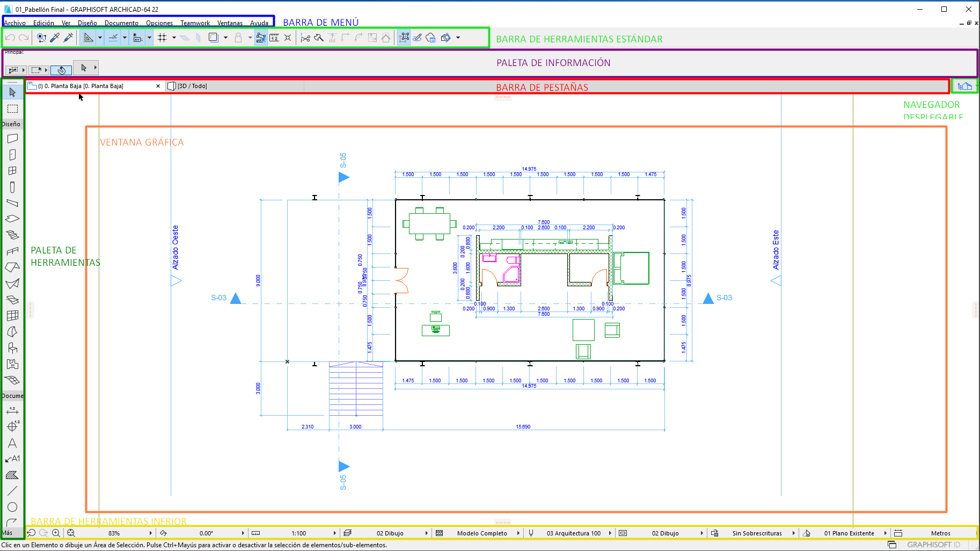Activate the eyedropper pick-up parameters tool
Image resolution: width=980 pixels, height=551 pixels.
point(55,38)
